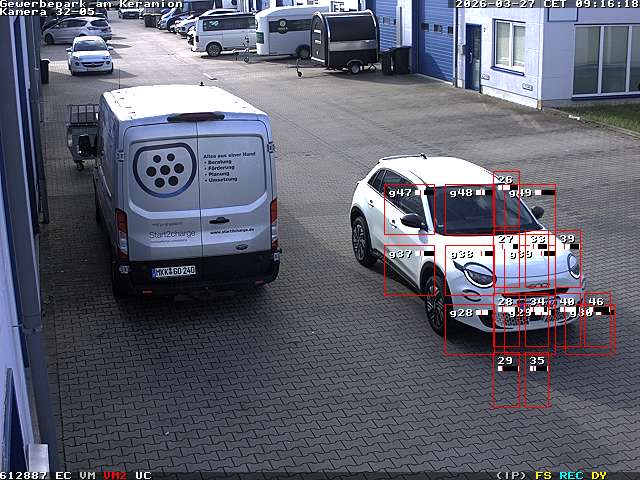Click the white VM status flag

click(x=87, y=475)
